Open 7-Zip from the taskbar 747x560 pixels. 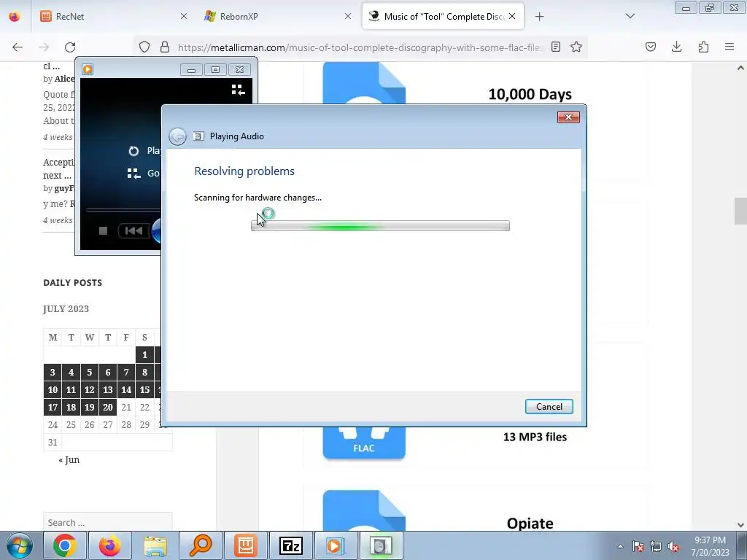tap(291, 545)
